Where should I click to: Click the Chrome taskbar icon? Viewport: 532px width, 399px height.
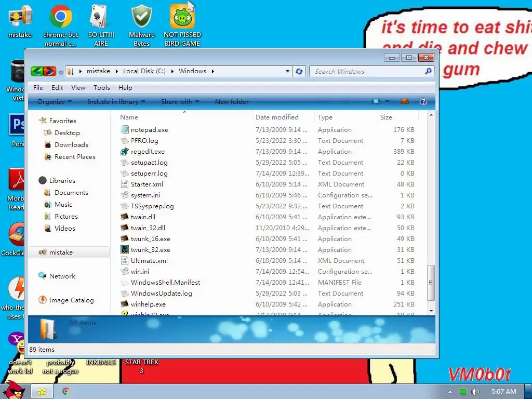66,392
